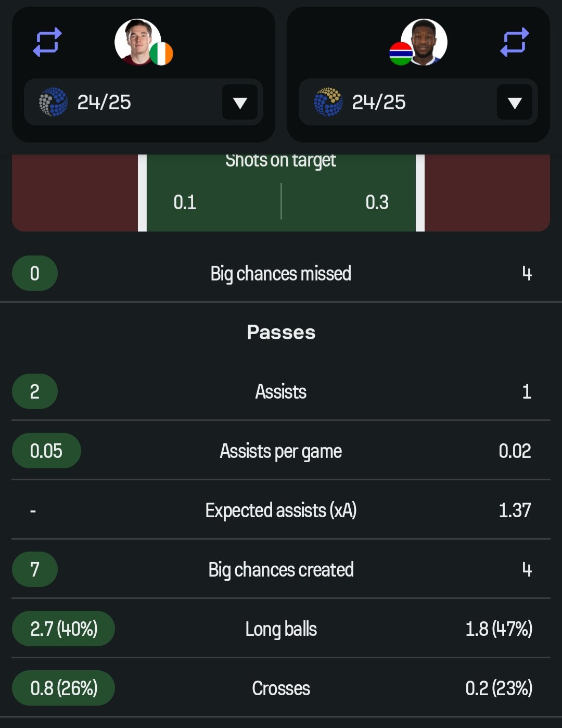Open the left player's 24/25 season selector
Viewport: 562px width, 728px height.
coord(144,102)
